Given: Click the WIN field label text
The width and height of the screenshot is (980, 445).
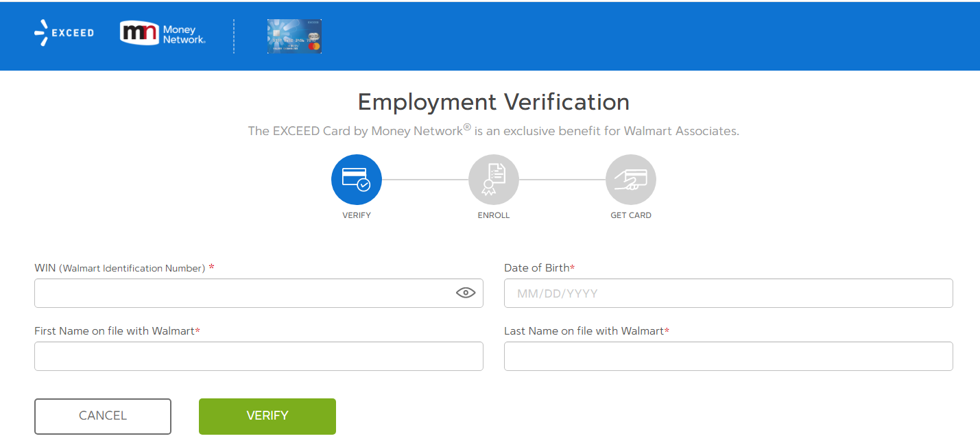Looking at the screenshot, I should pyautogui.click(x=120, y=268).
